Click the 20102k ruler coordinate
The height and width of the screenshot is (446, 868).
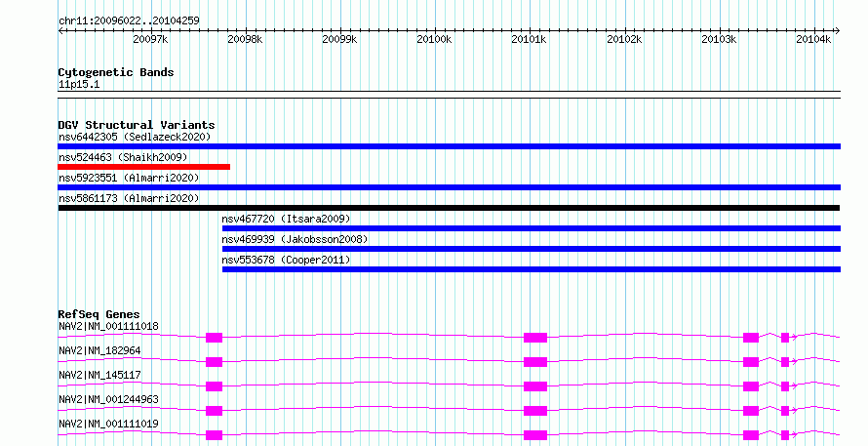(624, 39)
